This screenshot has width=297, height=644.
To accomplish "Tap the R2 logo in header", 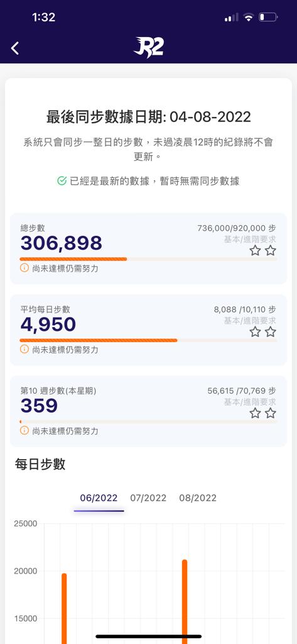I will pos(149,48).
